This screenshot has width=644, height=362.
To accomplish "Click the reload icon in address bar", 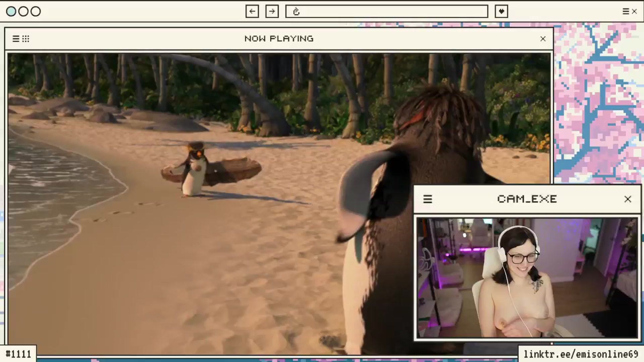I will coord(296,12).
